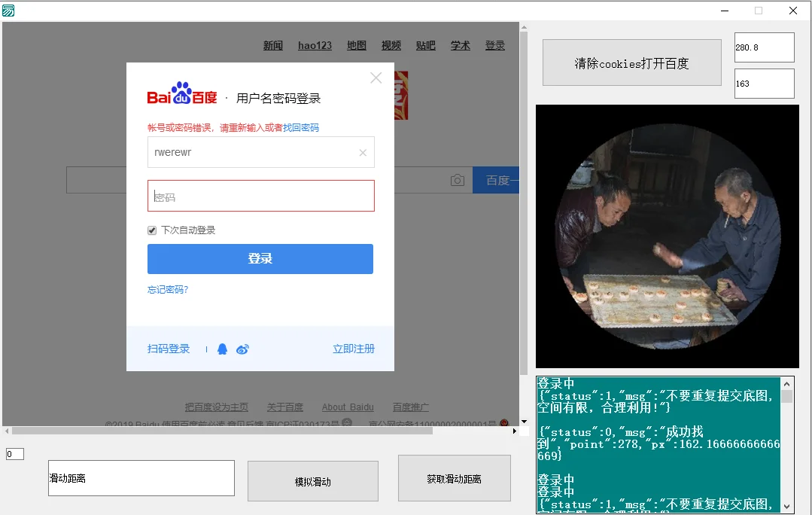This screenshot has width=812, height=515.
Task: Click browser horizontal scroll right arrow
Action: pos(514,431)
